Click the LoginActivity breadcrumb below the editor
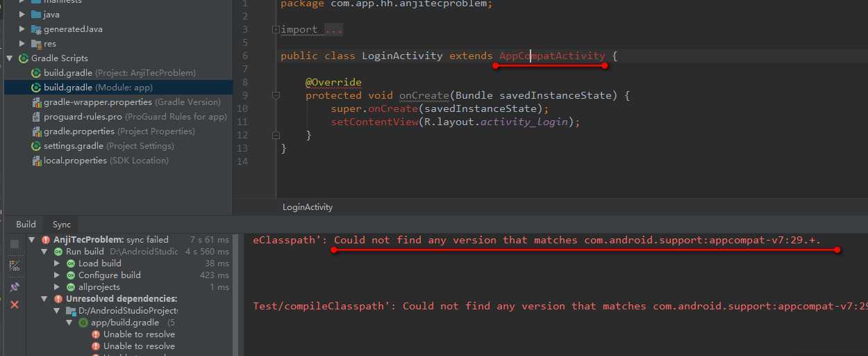The image size is (868, 356). (308, 207)
